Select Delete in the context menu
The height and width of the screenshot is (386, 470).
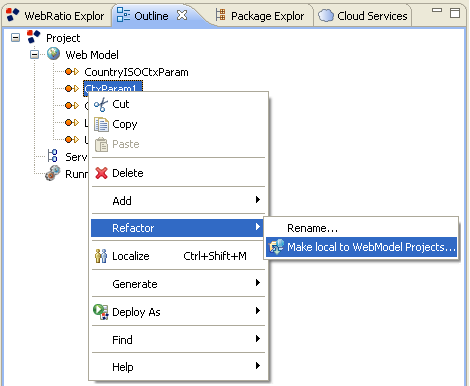pos(178,173)
